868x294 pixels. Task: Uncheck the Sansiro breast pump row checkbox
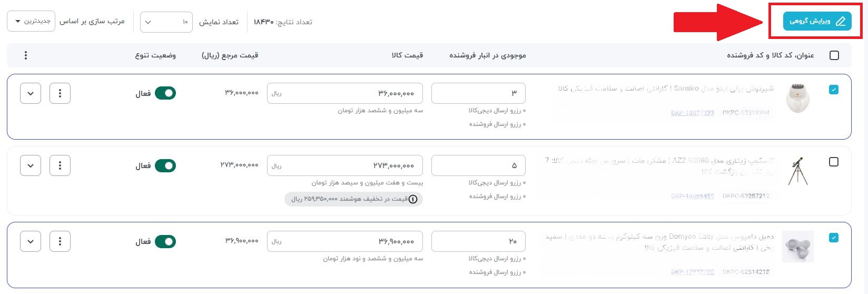[x=834, y=90]
